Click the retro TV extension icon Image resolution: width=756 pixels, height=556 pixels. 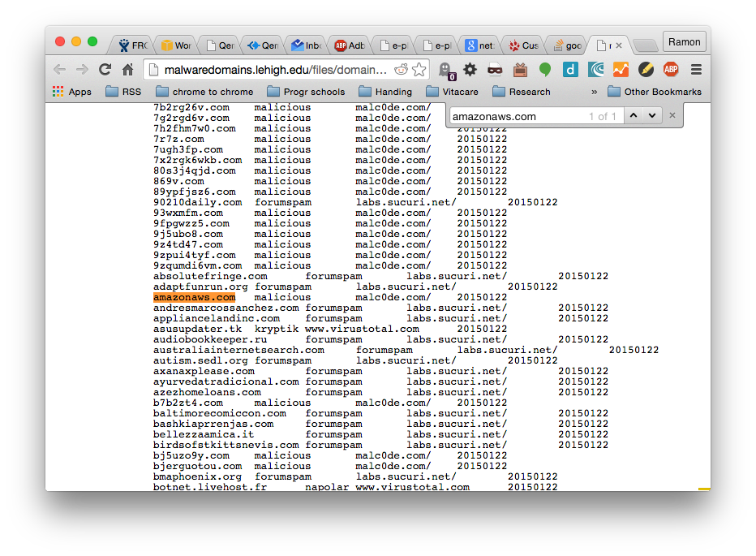(520, 70)
